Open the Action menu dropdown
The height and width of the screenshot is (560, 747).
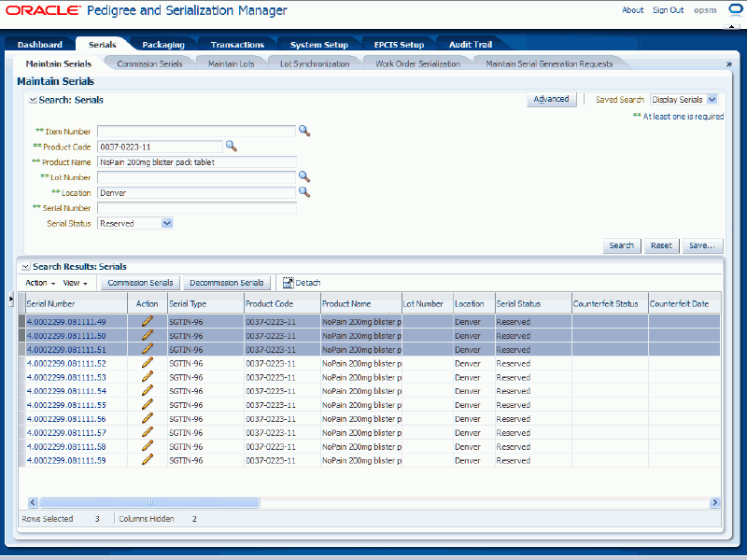[40, 283]
